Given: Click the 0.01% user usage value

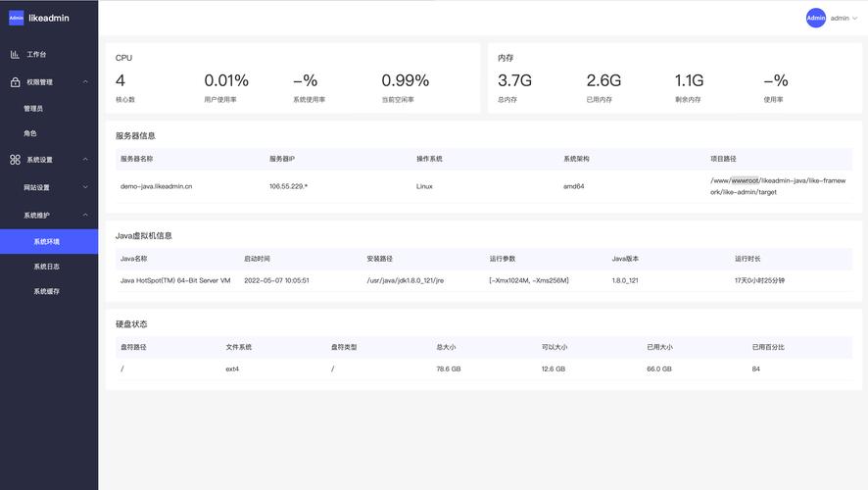Looking at the screenshot, I should click(226, 80).
